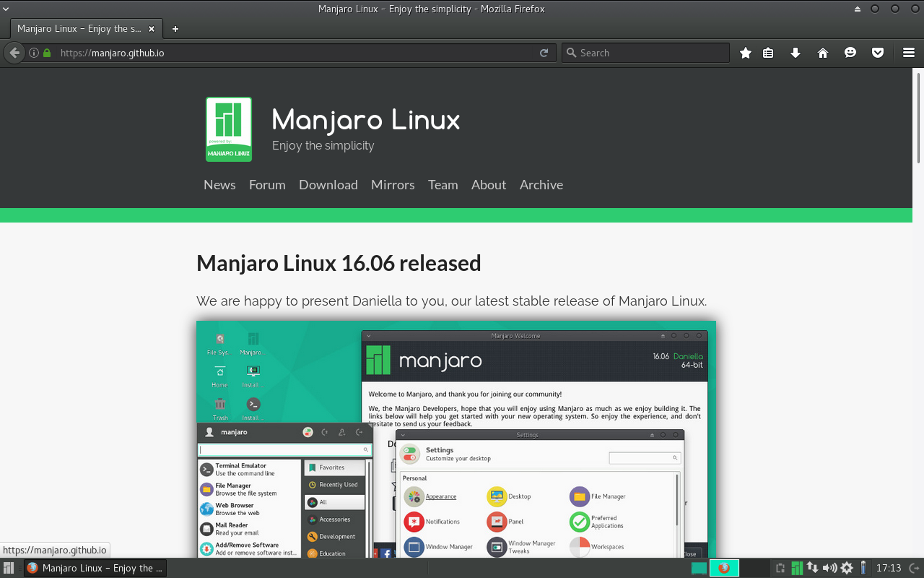Click the Daniella release announcement text
Viewport: 924px width, 578px height.
(451, 301)
